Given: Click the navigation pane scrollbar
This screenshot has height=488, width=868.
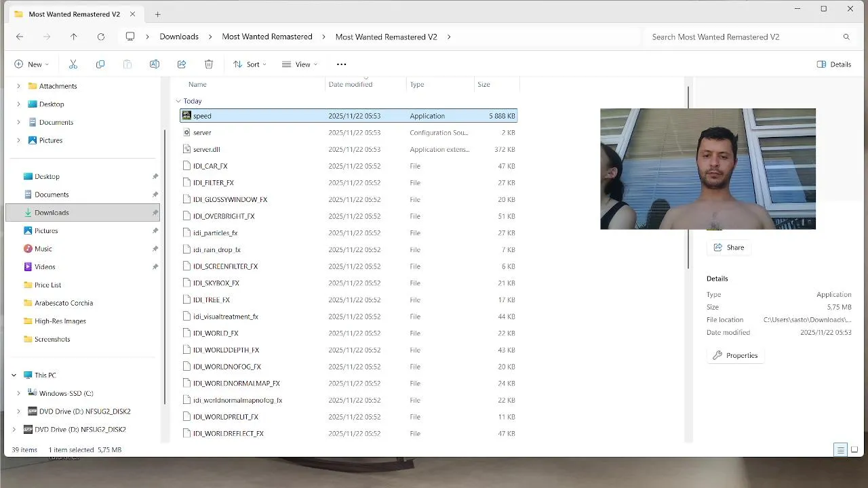Looking at the screenshot, I should click(165, 268).
